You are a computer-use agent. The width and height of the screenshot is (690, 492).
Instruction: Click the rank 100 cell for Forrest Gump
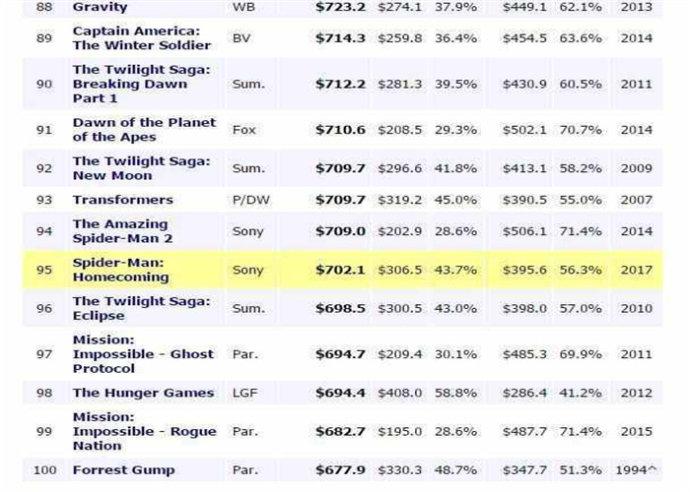click(x=44, y=470)
